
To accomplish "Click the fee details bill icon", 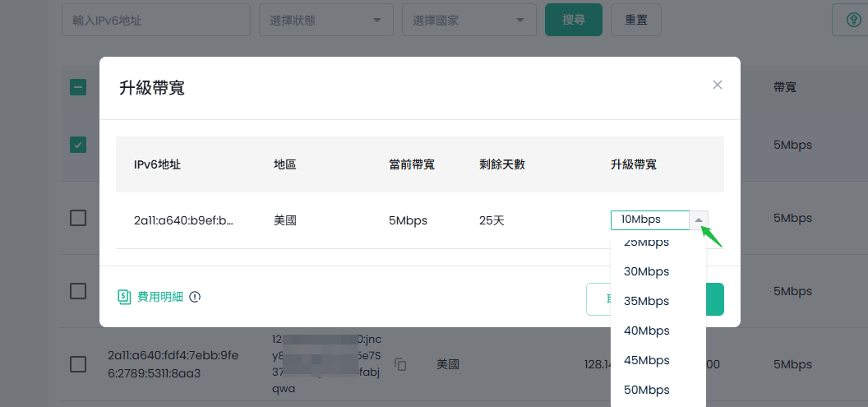I will click(x=124, y=297).
